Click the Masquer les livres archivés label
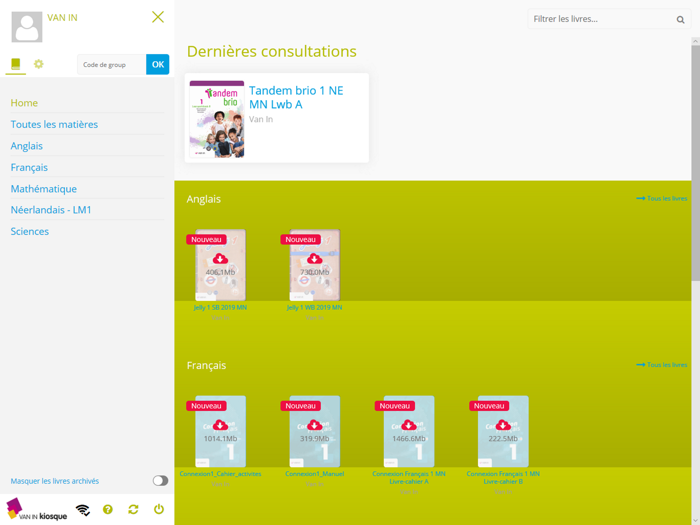 tap(55, 481)
